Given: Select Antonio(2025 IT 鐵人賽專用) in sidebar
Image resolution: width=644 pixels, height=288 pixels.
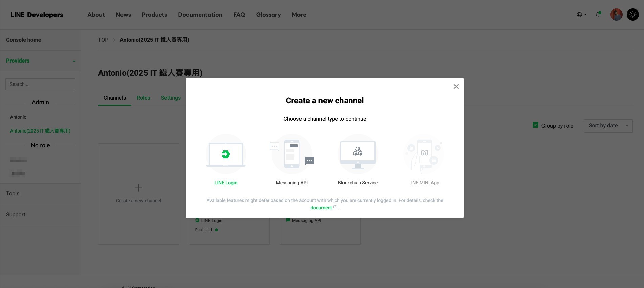Looking at the screenshot, I should (x=40, y=131).
